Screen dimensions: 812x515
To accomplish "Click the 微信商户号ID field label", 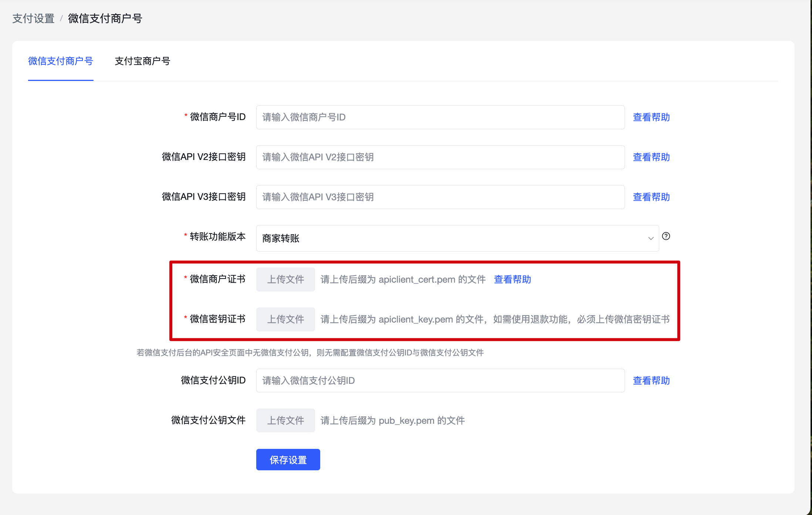I will [217, 117].
